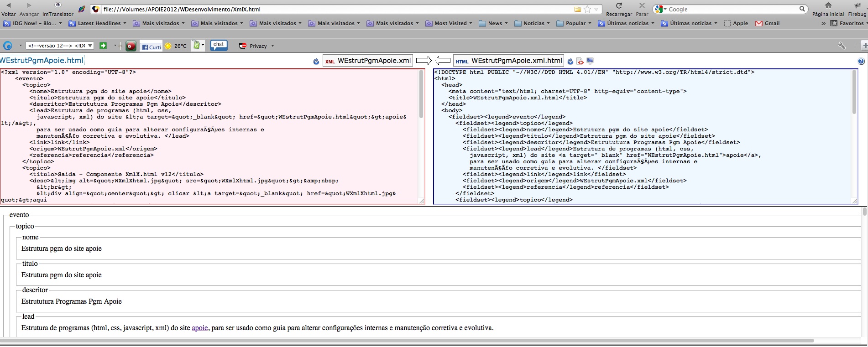This screenshot has width=868, height=347.
Task: Click the horizontal scrollbar at page bottom
Action: point(406,341)
